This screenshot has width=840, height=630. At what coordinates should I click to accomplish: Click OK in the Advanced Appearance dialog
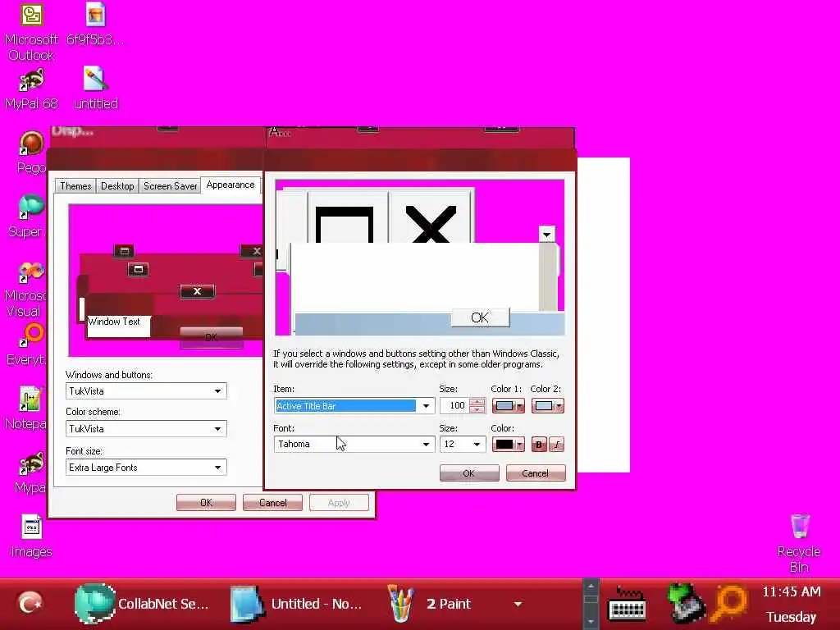coord(468,473)
